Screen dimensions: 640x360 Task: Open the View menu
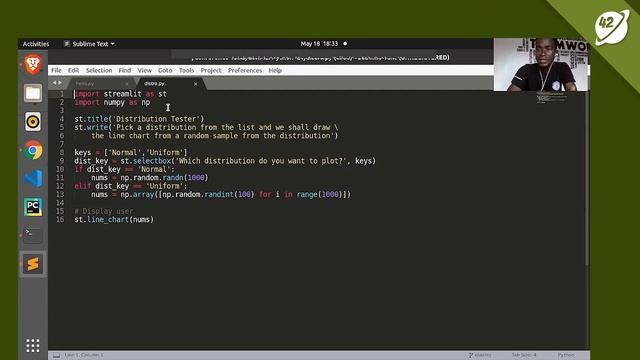[x=144, y=70]
